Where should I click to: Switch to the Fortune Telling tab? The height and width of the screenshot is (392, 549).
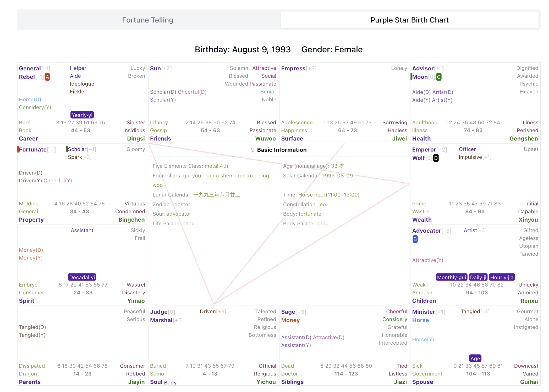(148, 20)
